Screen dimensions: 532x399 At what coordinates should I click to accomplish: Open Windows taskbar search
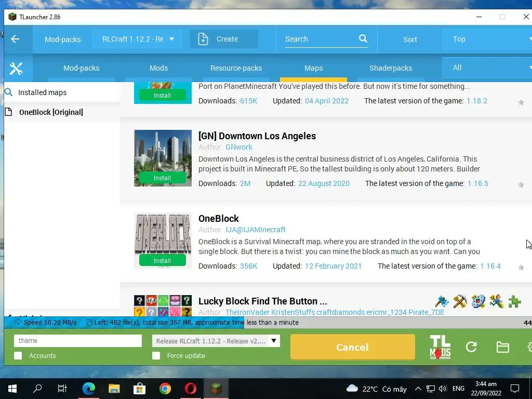click(x=37, y=389)
